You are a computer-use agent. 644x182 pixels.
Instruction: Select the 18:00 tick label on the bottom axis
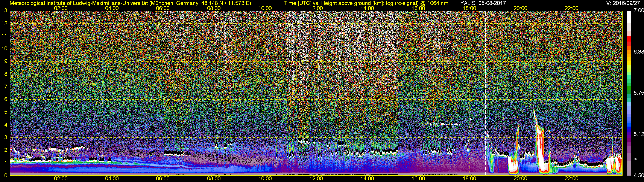(x=469, y=179)
